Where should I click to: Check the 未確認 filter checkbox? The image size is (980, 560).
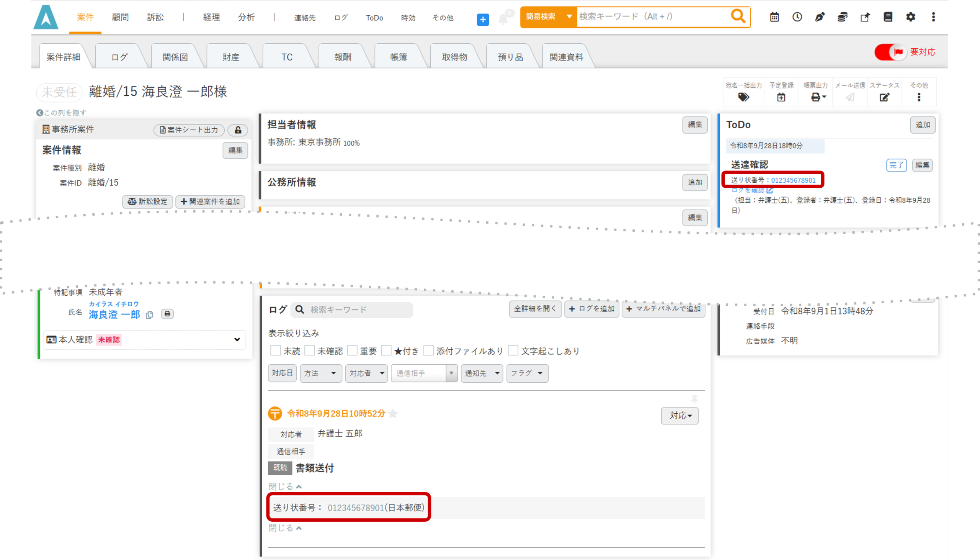pyautogui.click(x=309, y=350)
